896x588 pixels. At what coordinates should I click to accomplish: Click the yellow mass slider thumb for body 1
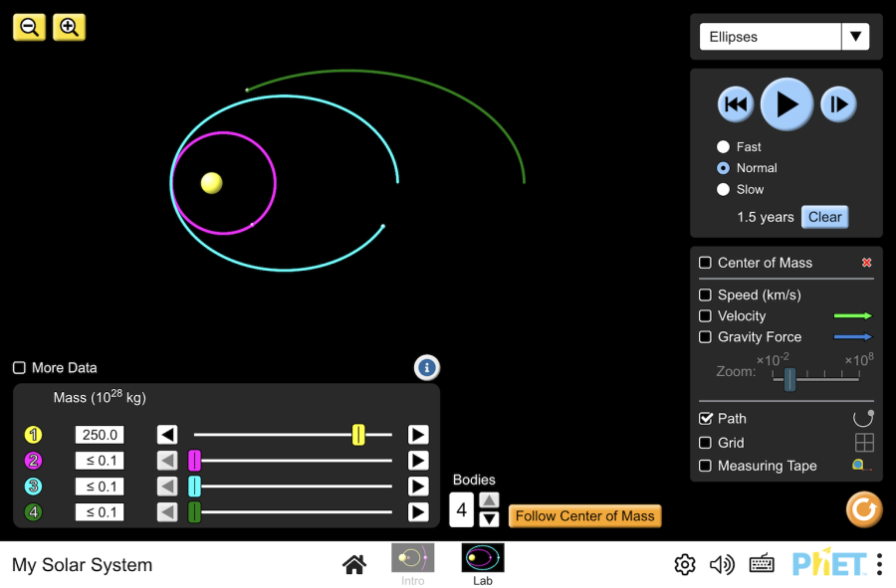pyautogui.click(x=358, y=435)
